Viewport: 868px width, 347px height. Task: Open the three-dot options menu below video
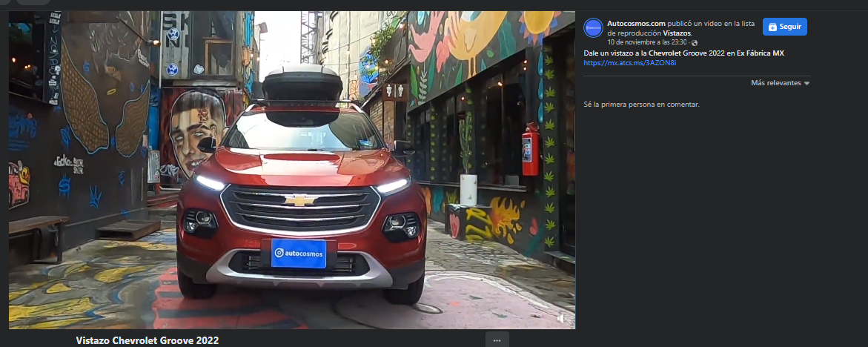coord(497,340)
